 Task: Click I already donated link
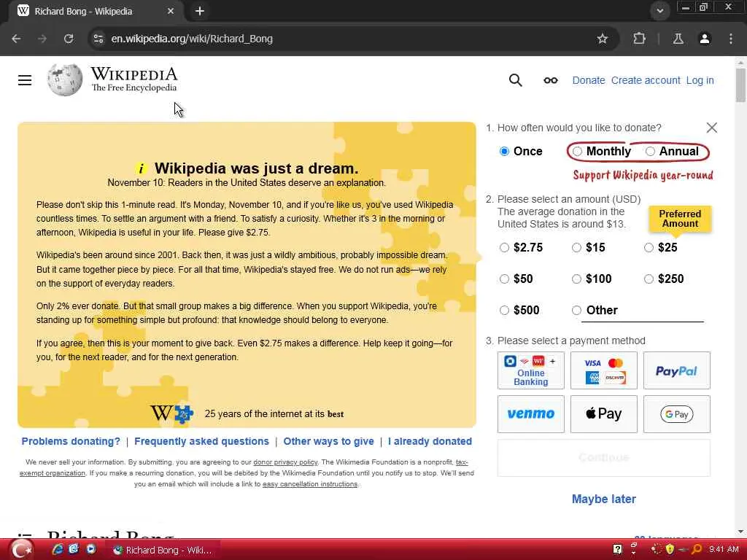point(430,441)
